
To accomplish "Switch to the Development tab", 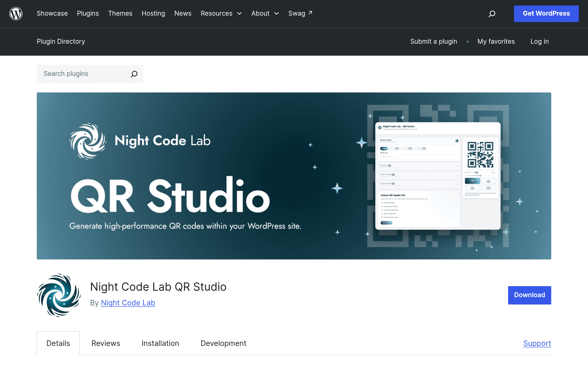I will coord(223,343).
